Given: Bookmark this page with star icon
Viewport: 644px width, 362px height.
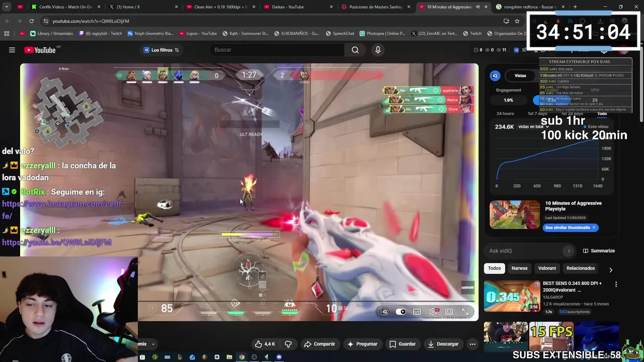Looking at the screenshot, I should (517, 21).
